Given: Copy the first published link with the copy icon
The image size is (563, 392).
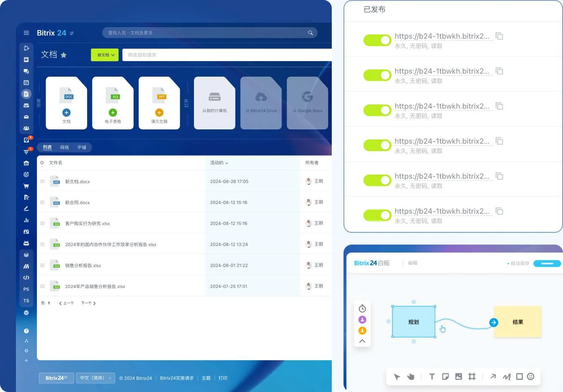Looking at the screenshot, I should 499,36.
